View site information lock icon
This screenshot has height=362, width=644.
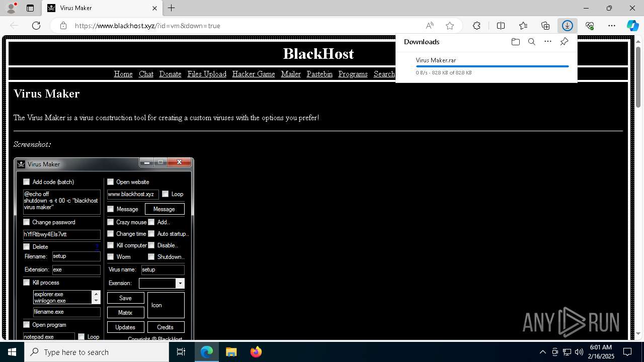coord(63,26)
